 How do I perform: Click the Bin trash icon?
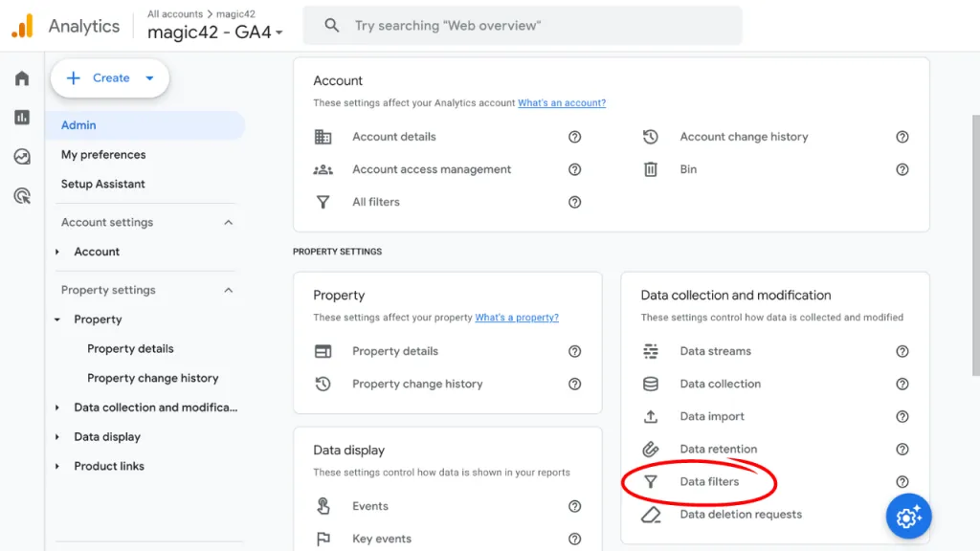[x=651, y=169]
